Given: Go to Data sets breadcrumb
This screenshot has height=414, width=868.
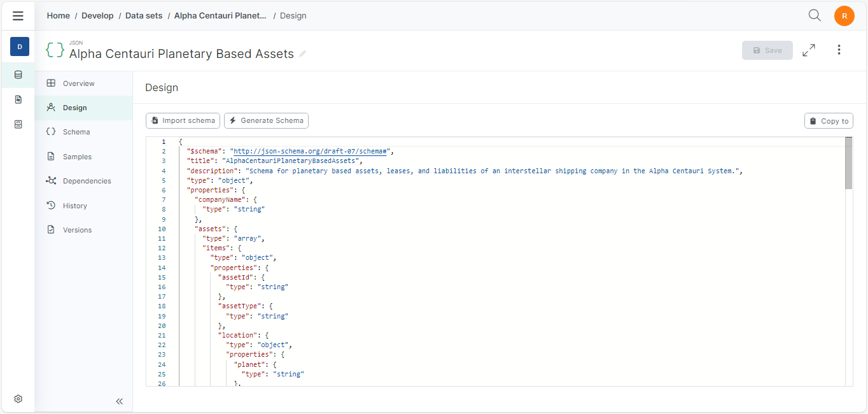Looking at the screenshot, I should pos(144,15).
